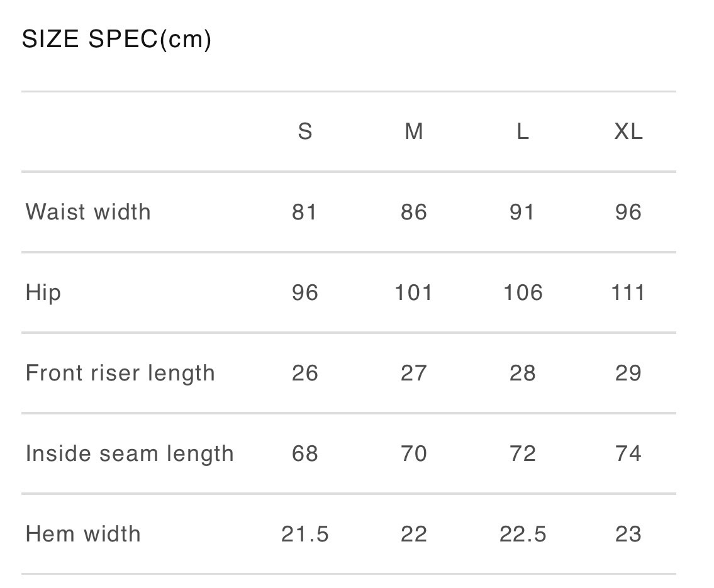Select Front riser length 27 for M
The height and width of the screenshot is (588, 714).
point(414,373)
